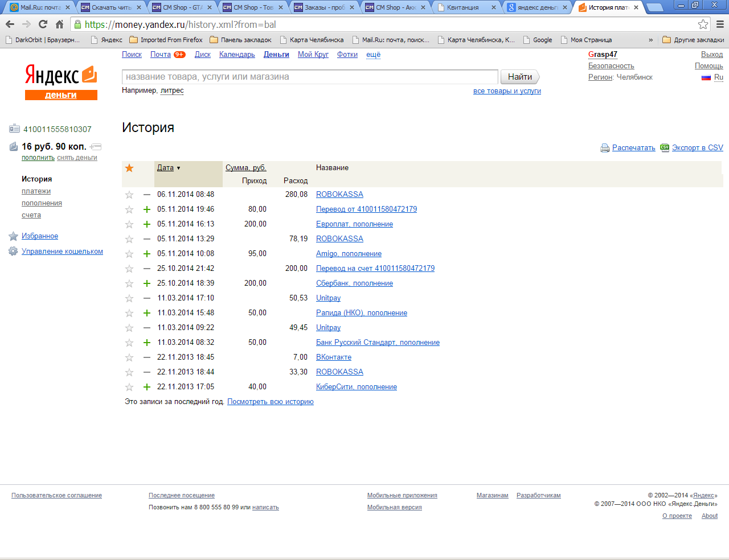Close the История платежей browser tab
The height and width of the screenshot is (560, 729).
tap(636, 7)
